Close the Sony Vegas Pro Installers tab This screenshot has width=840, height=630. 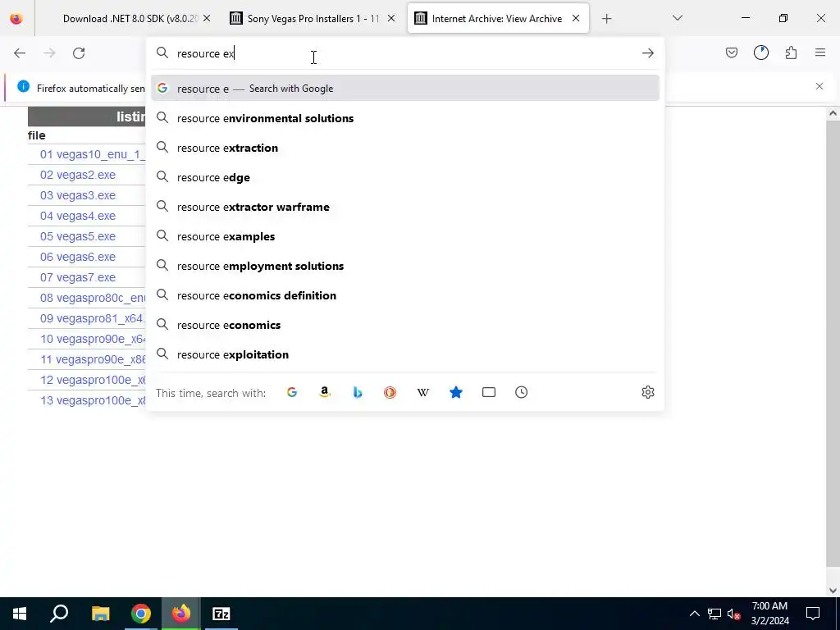click(391, 19)
